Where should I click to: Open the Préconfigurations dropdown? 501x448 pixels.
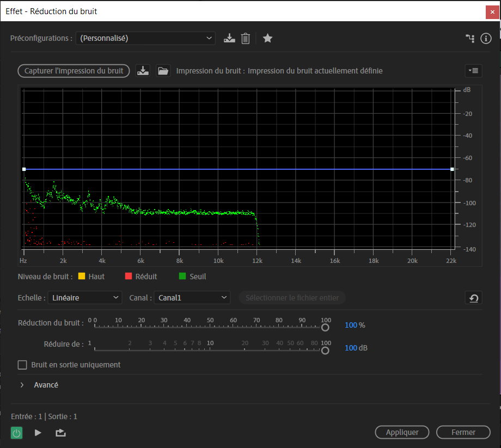pyautogui.click(x=144, y=38)
